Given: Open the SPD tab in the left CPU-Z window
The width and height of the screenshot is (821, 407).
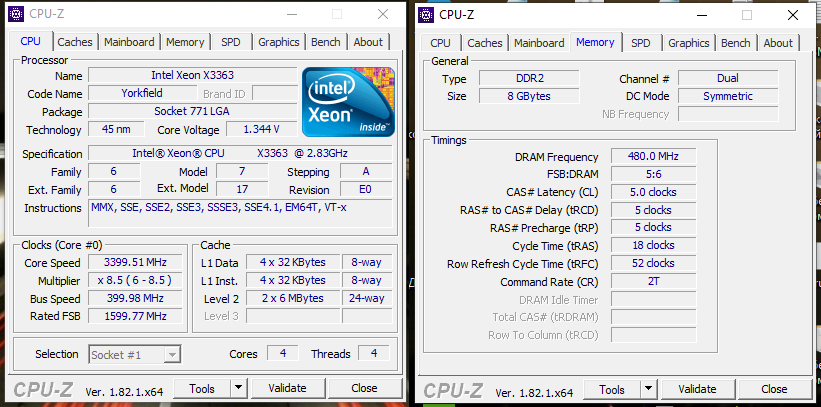Looking at the screenshot, I should point(230,42).
